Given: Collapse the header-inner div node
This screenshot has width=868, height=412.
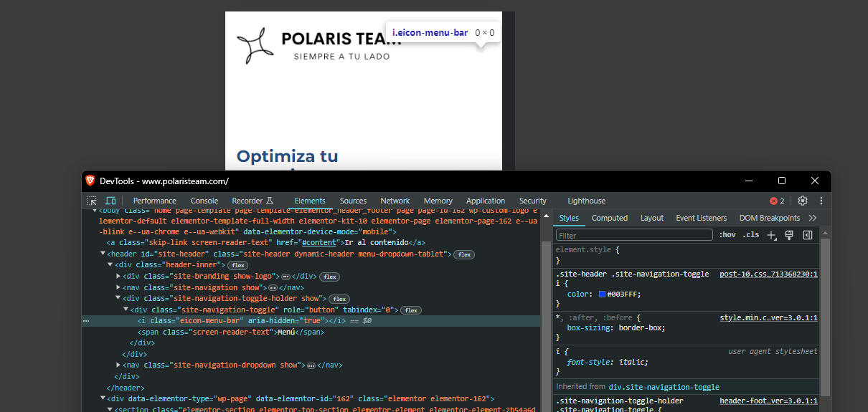Looking at the screenshot, I should tap(110, 265).
